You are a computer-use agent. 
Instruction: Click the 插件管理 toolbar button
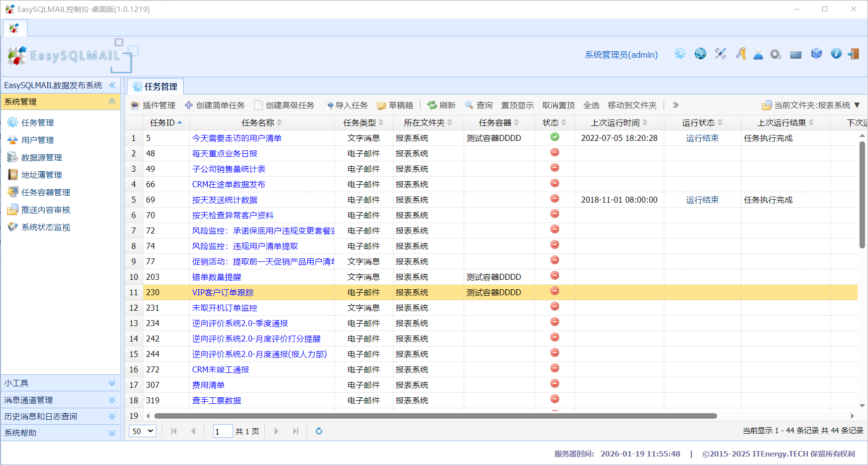tap(153, 105)
